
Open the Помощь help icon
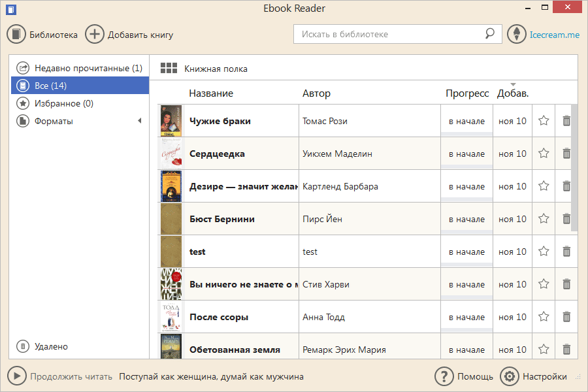[x=444, y=376]
